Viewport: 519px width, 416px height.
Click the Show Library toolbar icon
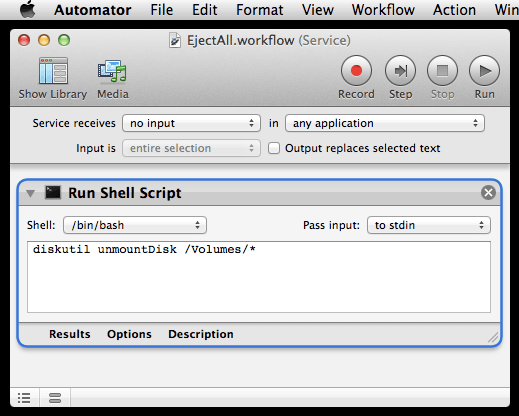(x=53, y=71)
